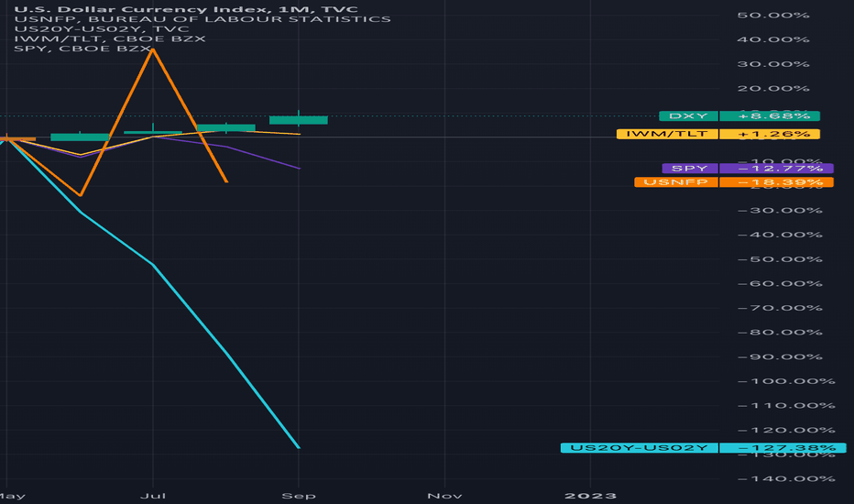854x504 pixels.
Task: Select the IWM/TLT, CBOE BZX legend entry
Action: [109, 38]
